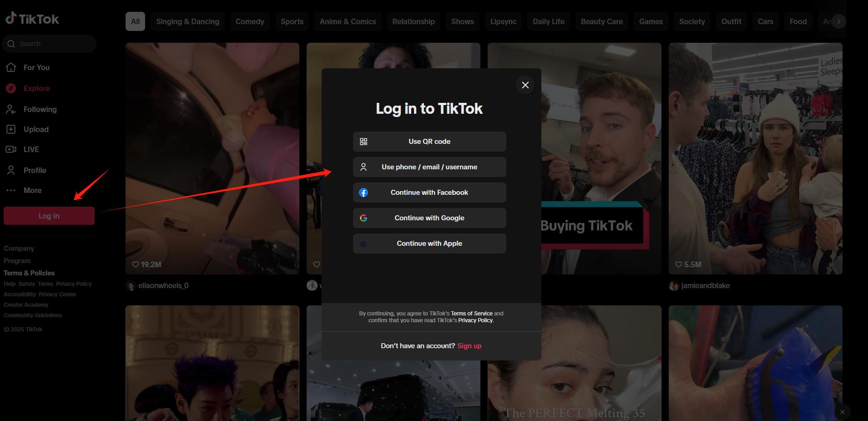This screenshot has height=421, width=868.
Task: Switch to the Beauty Care tab
Action: [x=601, y=21]
